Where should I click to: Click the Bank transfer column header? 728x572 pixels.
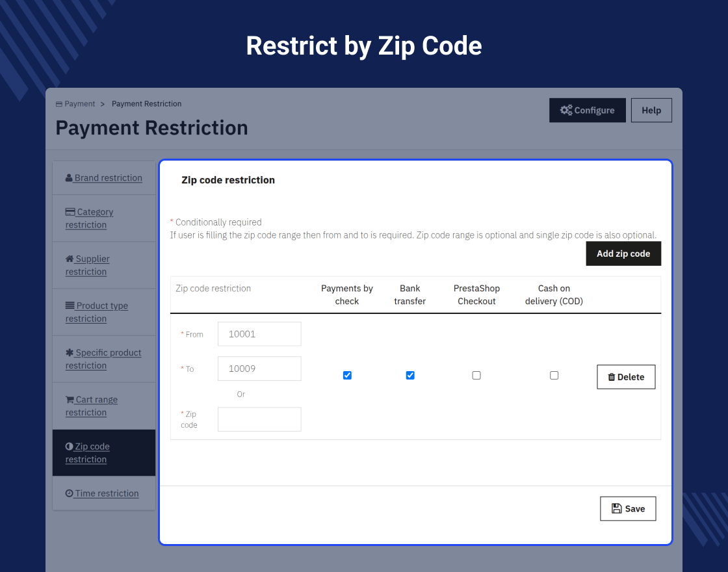(410, 295)
